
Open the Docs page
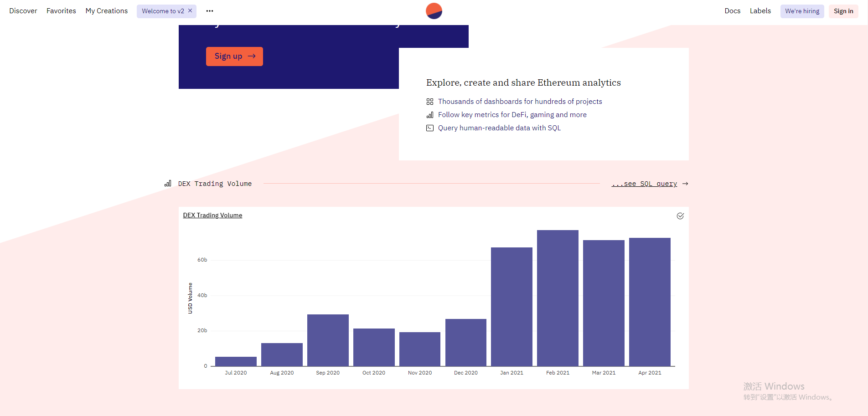click(732, 11)
